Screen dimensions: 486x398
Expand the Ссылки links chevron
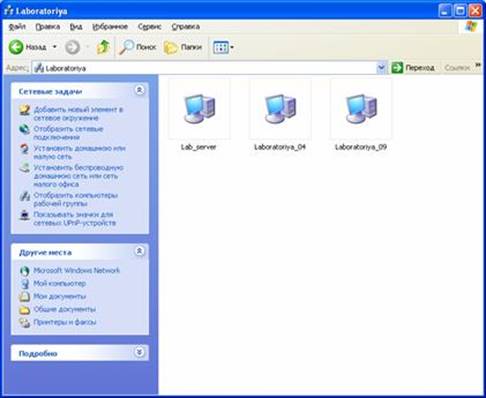pyautogui.click(x=478, y=66)
